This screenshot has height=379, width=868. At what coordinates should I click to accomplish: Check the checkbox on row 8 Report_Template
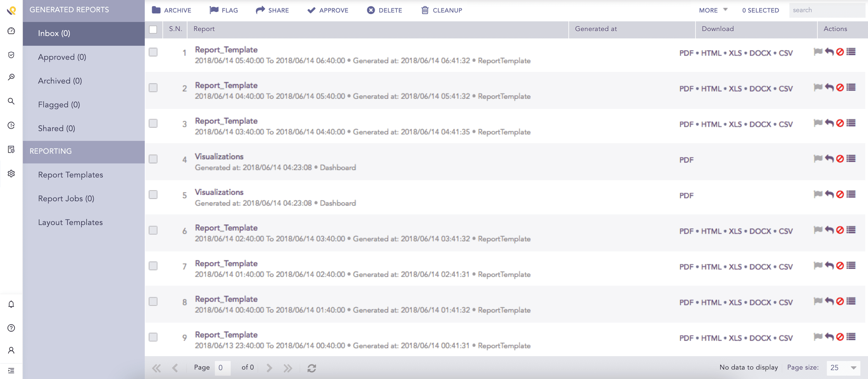153,302
